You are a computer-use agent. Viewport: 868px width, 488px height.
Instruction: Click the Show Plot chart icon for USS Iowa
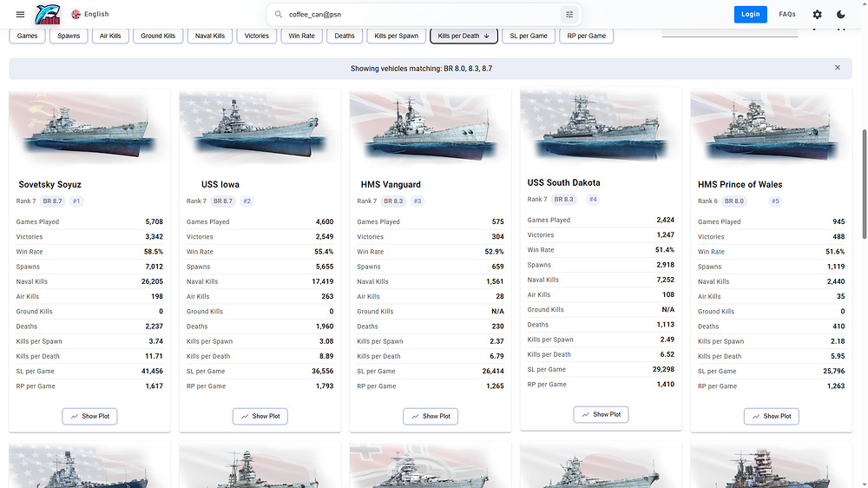pos(245,416)
